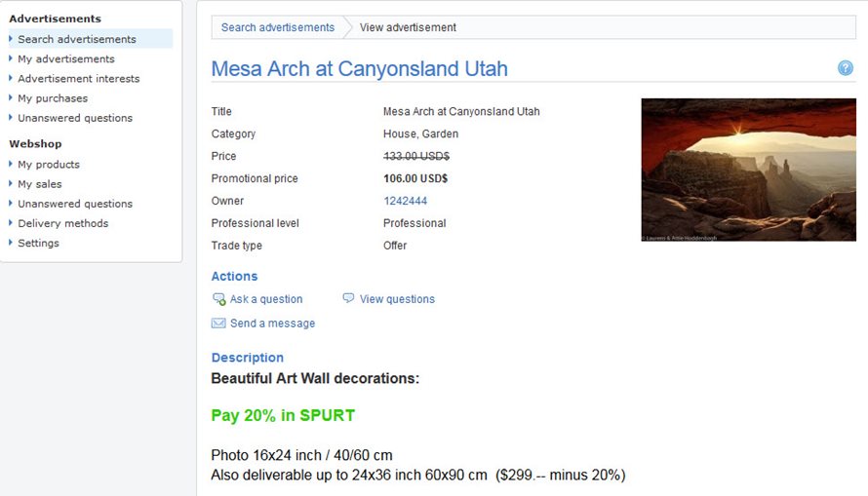Image resolution: width=868 pixels, height=496 pixels.
Task: Open Unanswered questions under Webshop
Action: point(75,204)
